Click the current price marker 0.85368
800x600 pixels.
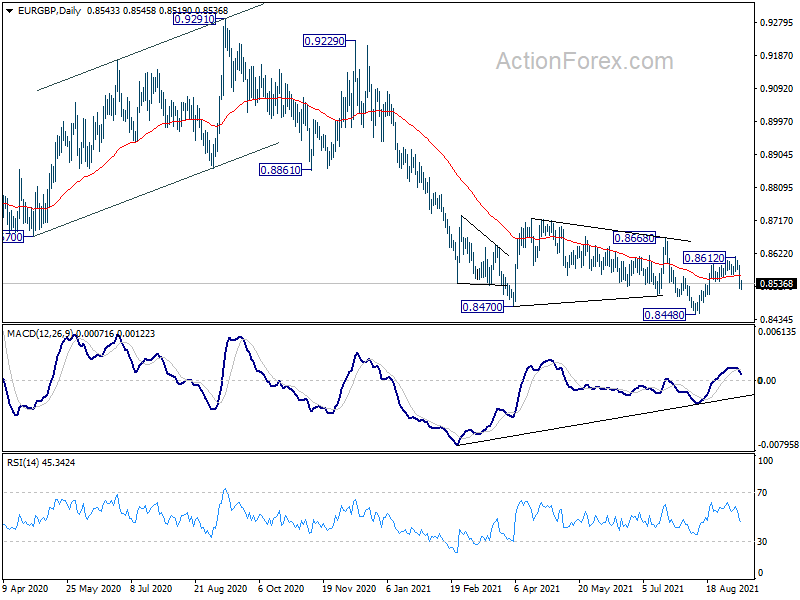[x=776, y=284]
